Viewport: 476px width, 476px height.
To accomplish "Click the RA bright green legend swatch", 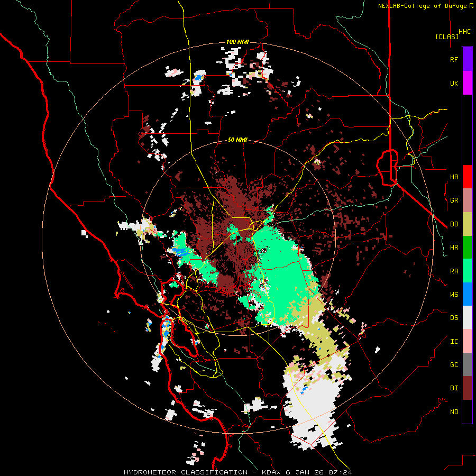I will 467,271.
